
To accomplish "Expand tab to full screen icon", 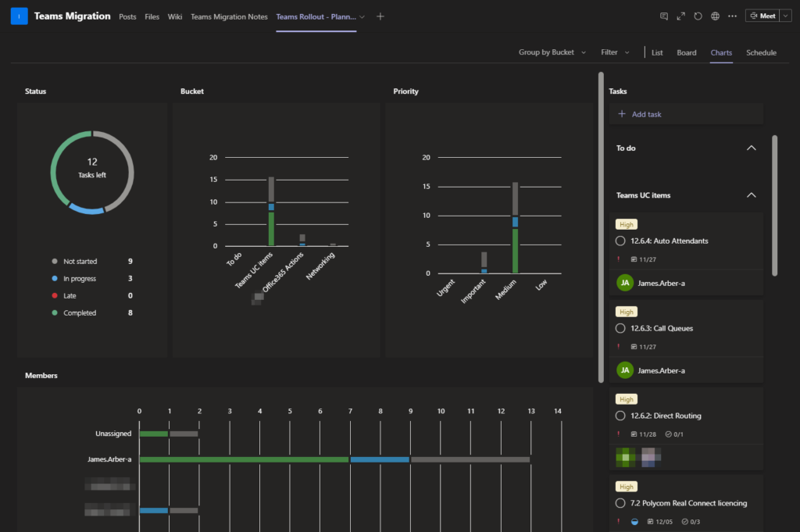I will pyautogui.click(x=680, y=16).
